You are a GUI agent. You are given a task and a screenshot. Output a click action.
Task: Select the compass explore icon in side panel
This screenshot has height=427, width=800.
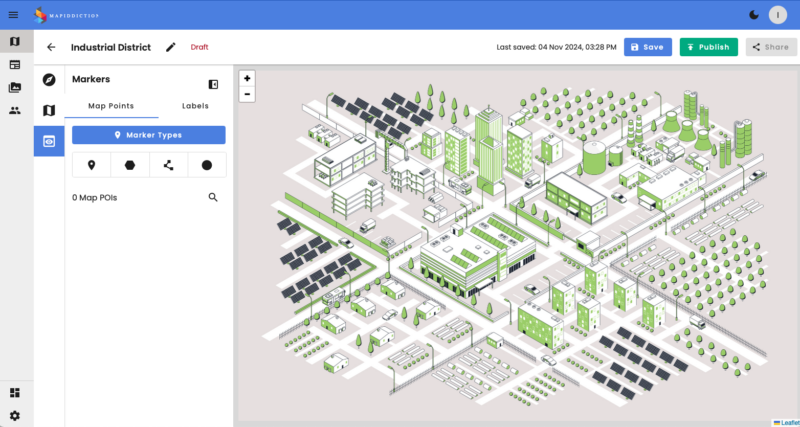pos(49,79)
